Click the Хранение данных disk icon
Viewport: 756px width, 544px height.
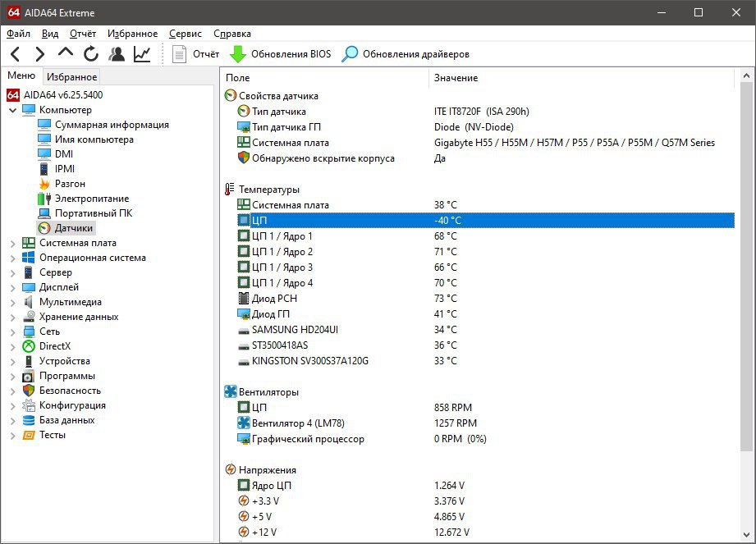[29, 317]
